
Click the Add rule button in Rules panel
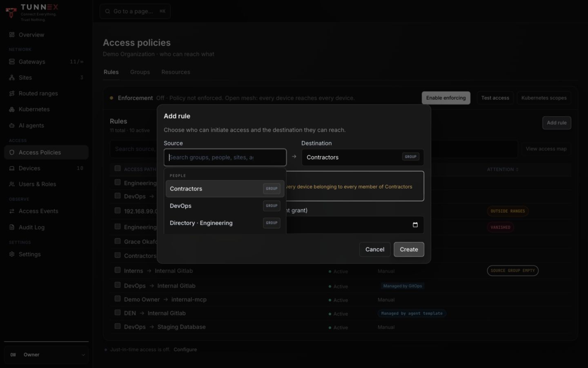click(x=557, y=123)
